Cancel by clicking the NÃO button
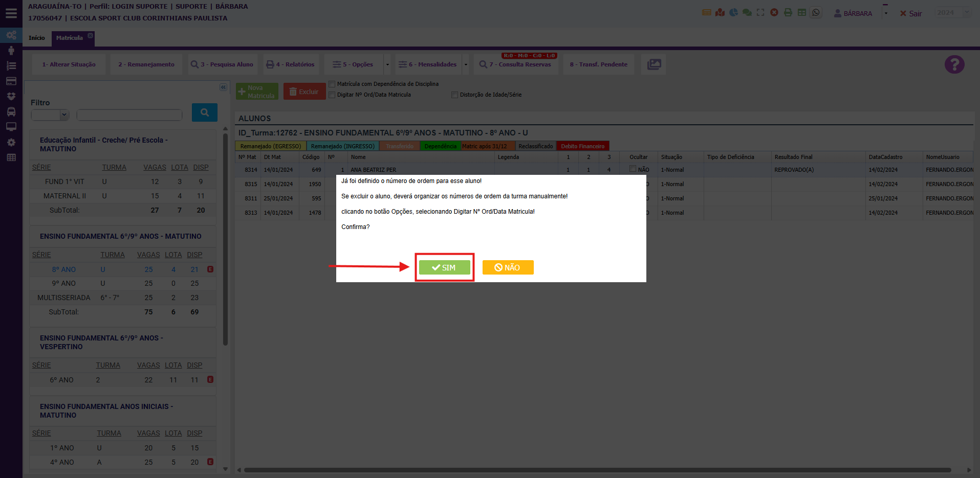 pyautogui.click(x=508, y=267)
